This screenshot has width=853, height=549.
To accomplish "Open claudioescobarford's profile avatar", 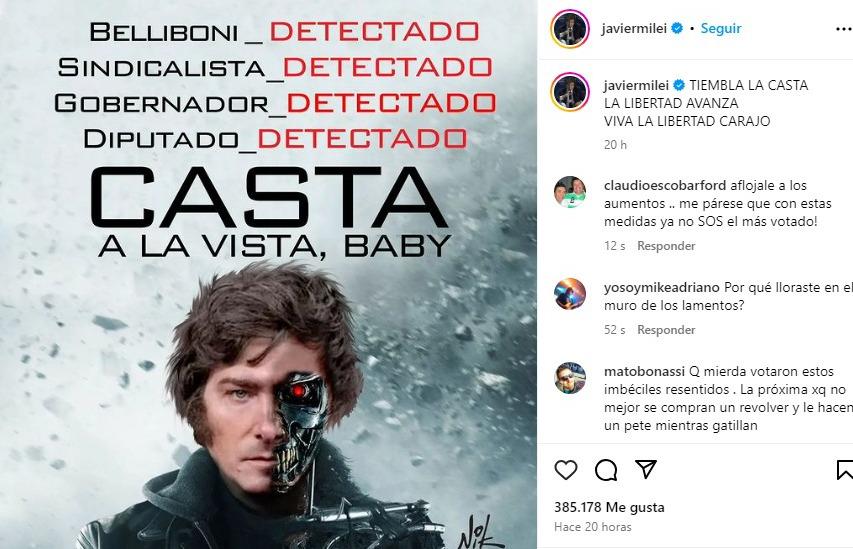I will (570, 192).
